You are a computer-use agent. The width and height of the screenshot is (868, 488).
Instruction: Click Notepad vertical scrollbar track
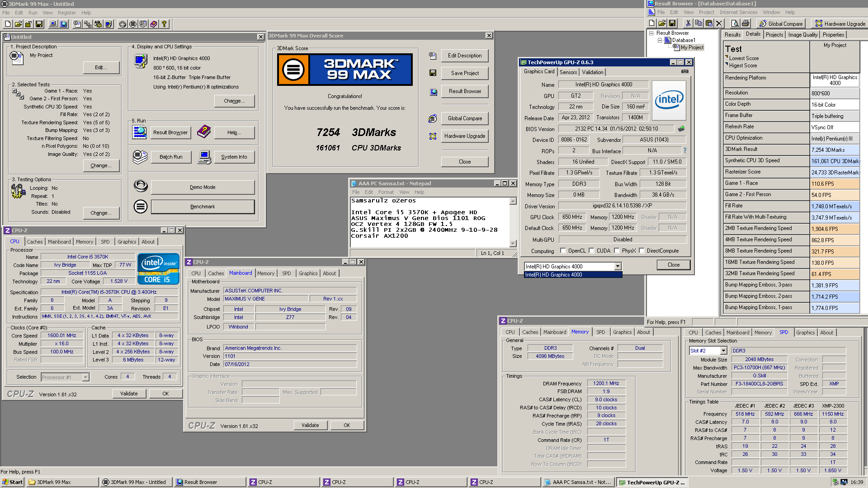tap(513, 222)
